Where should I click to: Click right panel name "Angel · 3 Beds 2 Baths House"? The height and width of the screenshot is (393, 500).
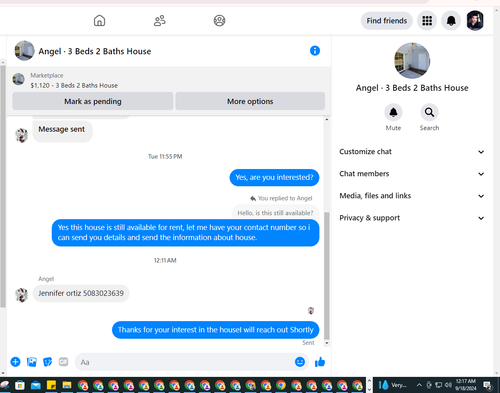click(x=412, y=88)
